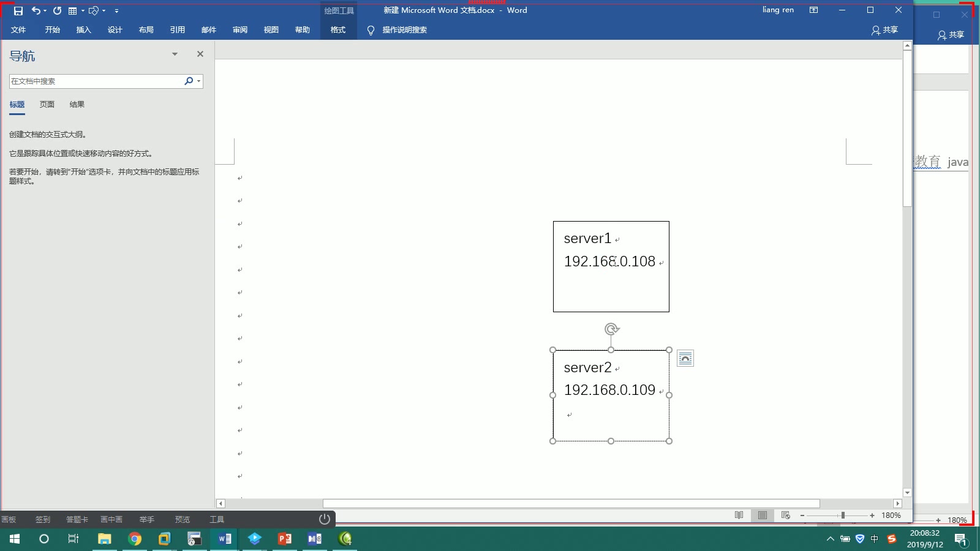Open Chrome from the taskbar
The height and width of the screenshot is (551, 980).
click(x=135, y=539)
